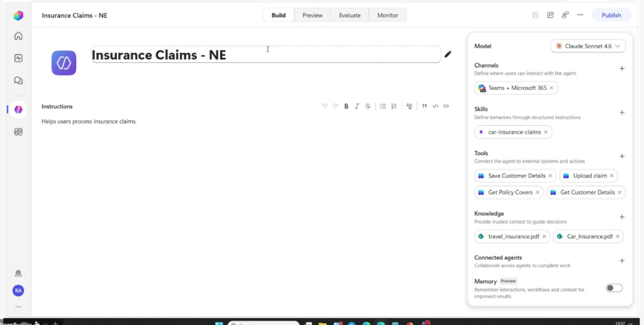Remove the Upload claim tool

point(611,176)
